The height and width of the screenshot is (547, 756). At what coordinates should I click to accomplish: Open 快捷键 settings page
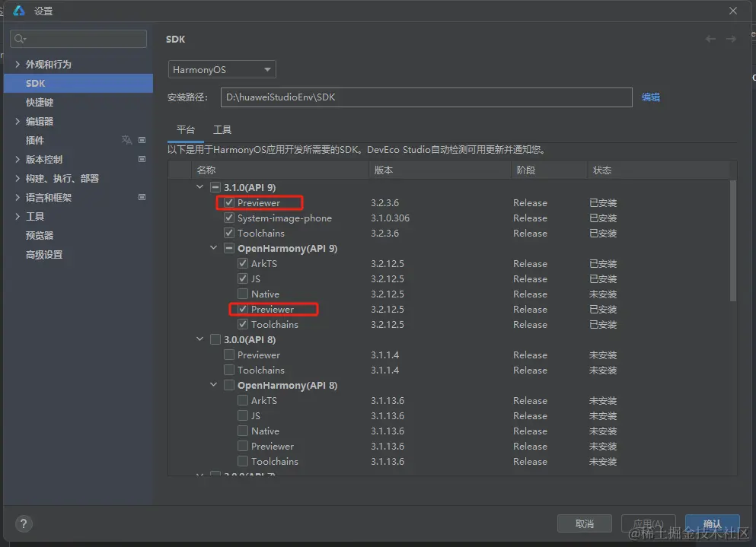click(40, 102)
